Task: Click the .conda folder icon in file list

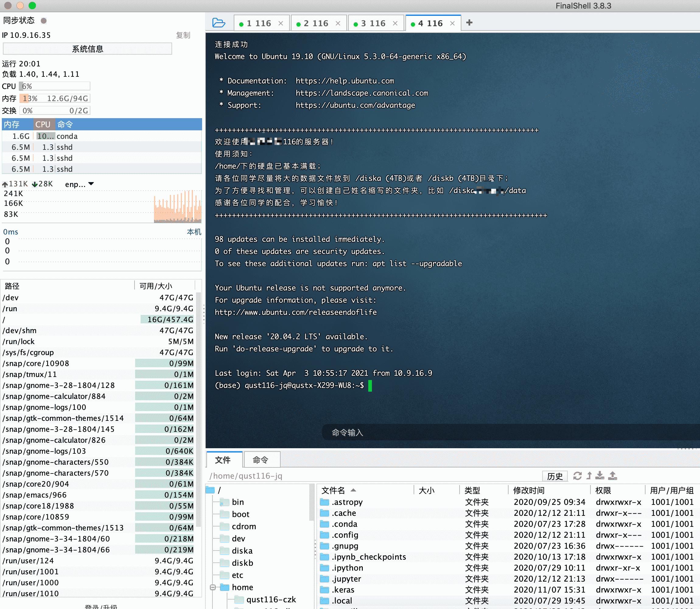Action: point(325,524)
